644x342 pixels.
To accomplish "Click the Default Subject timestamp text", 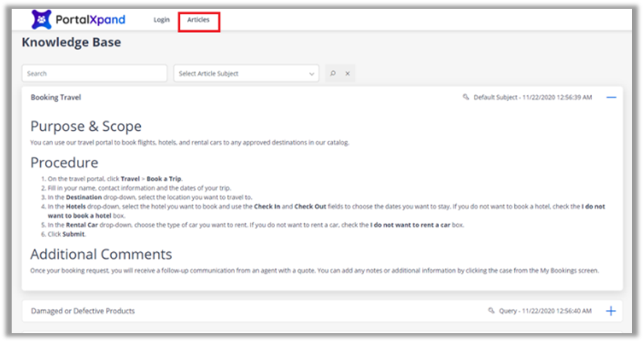I will (532, 98).
